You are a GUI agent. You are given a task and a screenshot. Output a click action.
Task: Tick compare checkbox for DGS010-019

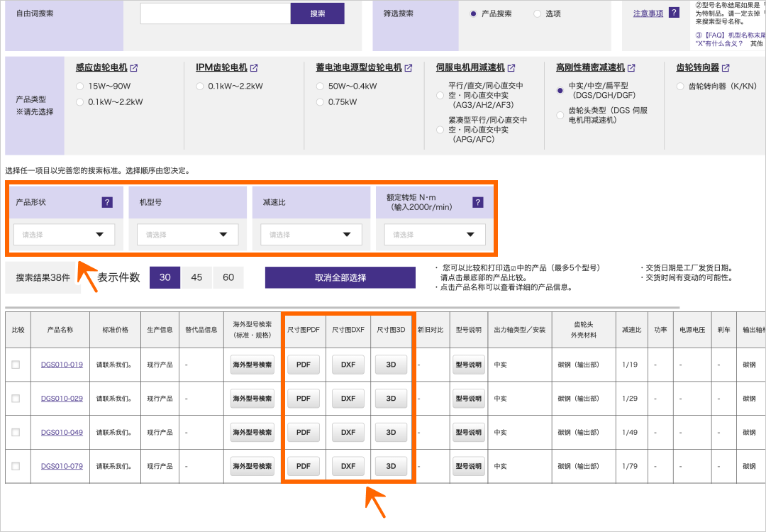pyautogui.click(x=16, y=365)
